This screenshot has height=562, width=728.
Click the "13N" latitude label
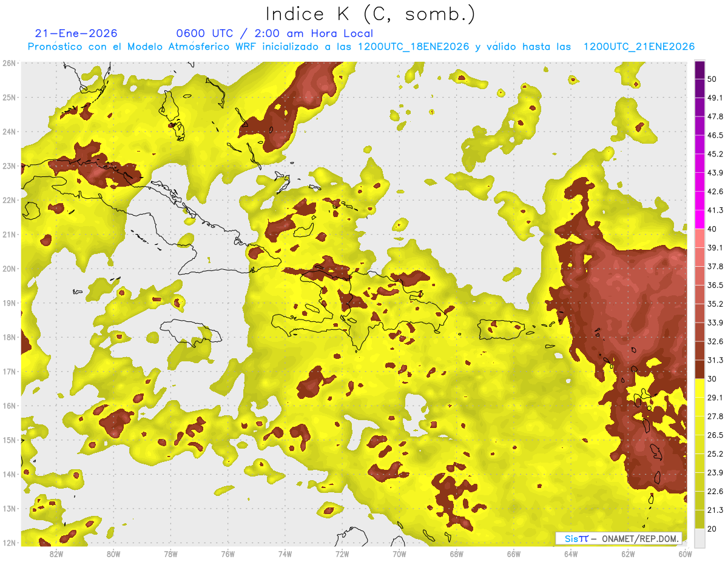8,509
